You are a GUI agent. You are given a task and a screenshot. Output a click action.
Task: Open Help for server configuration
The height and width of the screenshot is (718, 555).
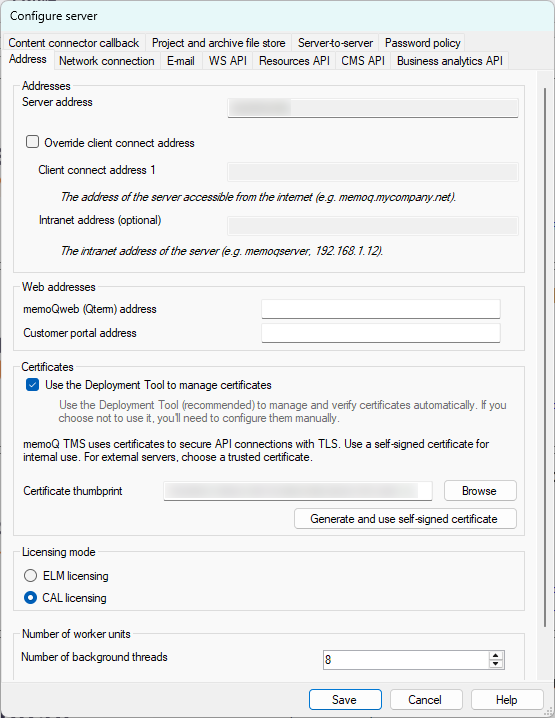tap(507, 700)
